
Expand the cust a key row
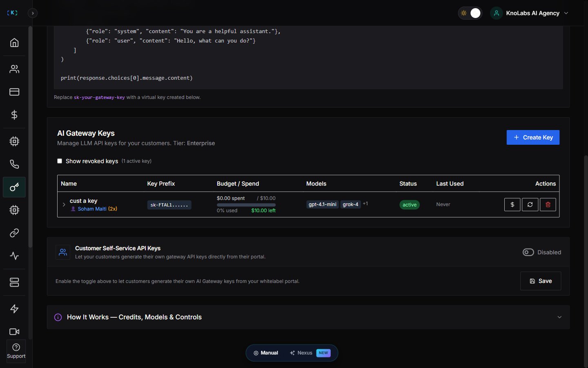[x=64, y=204]
